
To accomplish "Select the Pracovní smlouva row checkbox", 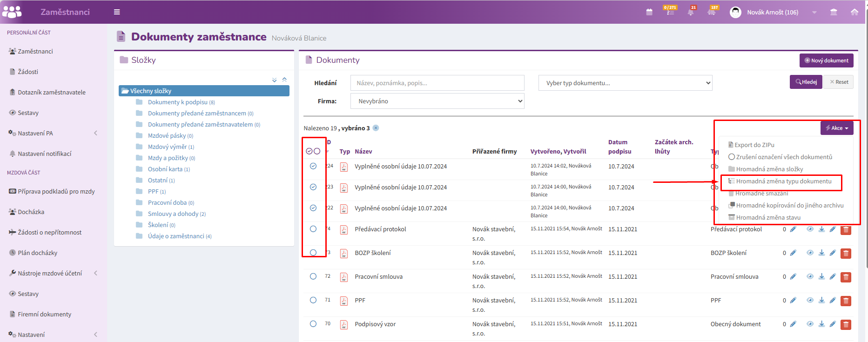I will click(313, 276).
